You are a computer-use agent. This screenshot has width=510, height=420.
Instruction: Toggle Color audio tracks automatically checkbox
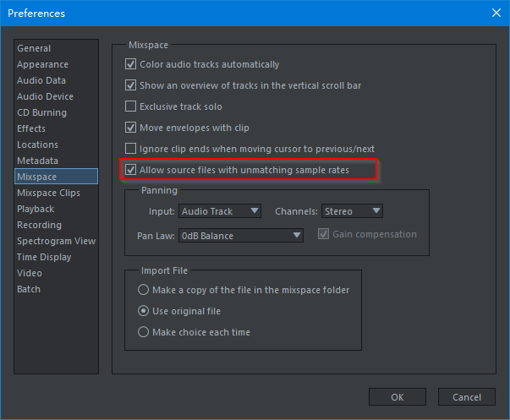coord(130,64)
